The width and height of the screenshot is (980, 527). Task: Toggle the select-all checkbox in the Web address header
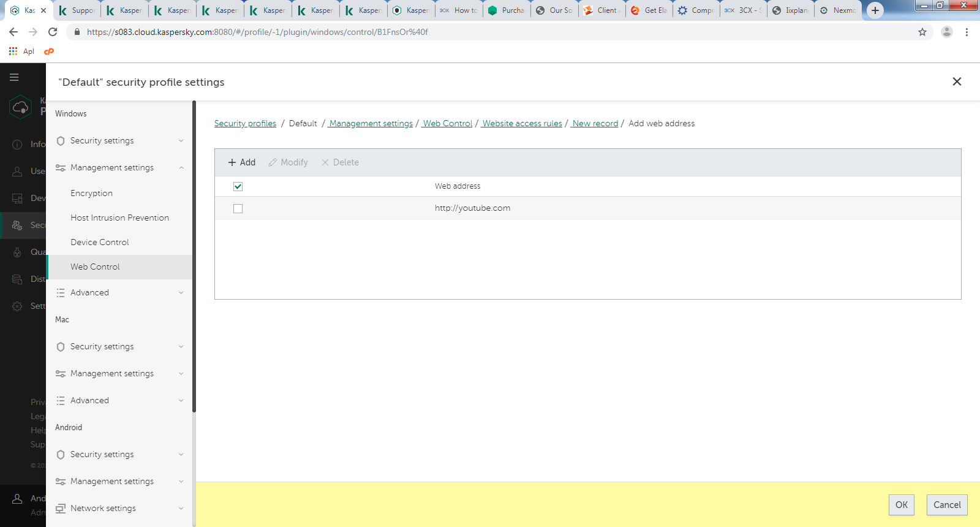pos(238,186)
